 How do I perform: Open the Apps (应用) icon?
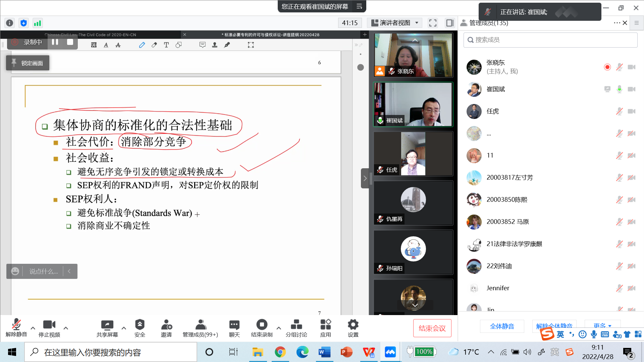point(325,325)
